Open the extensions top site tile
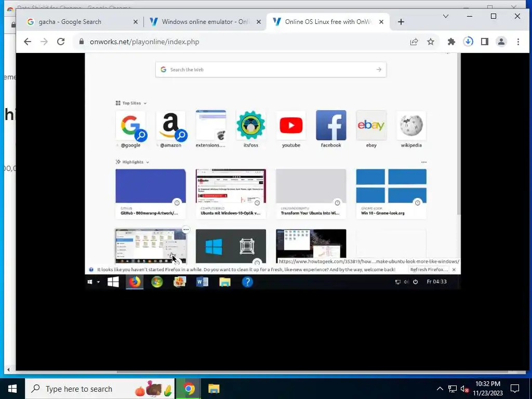Image resolution: width=532 pixels, height=399 pixels. click(x=211, y=129)
